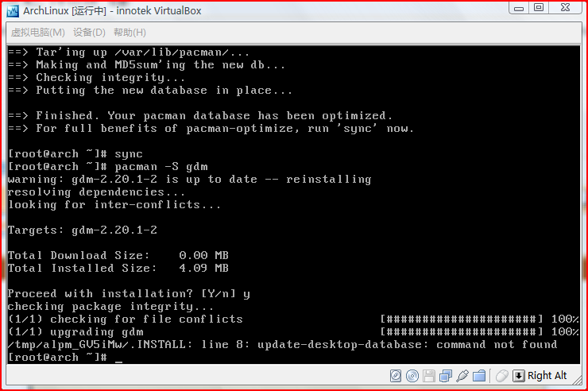Image resolution: width=588 pixels, height=391 pixels.
Task: Click the 'checking for file conflicts' progress bar
Action: [461, 319]
